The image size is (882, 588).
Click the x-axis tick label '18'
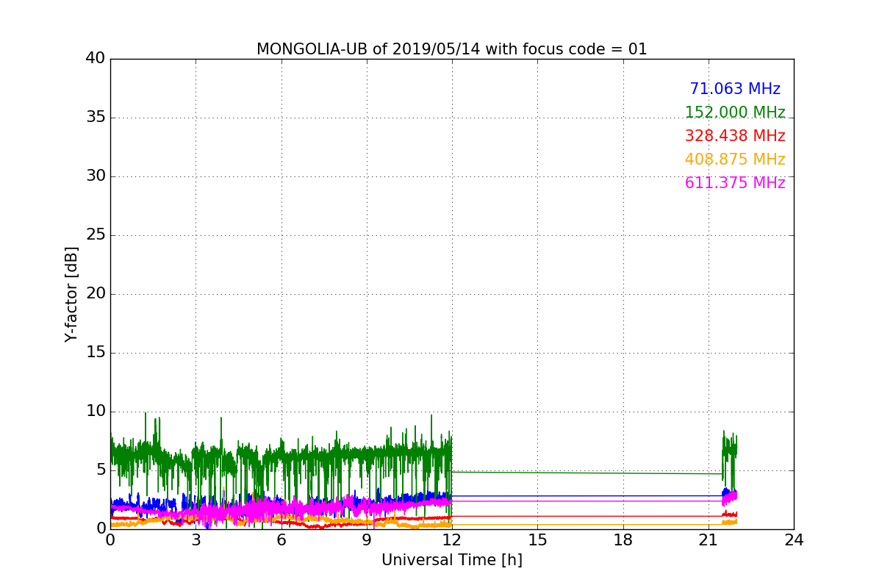tap(623, 540)
